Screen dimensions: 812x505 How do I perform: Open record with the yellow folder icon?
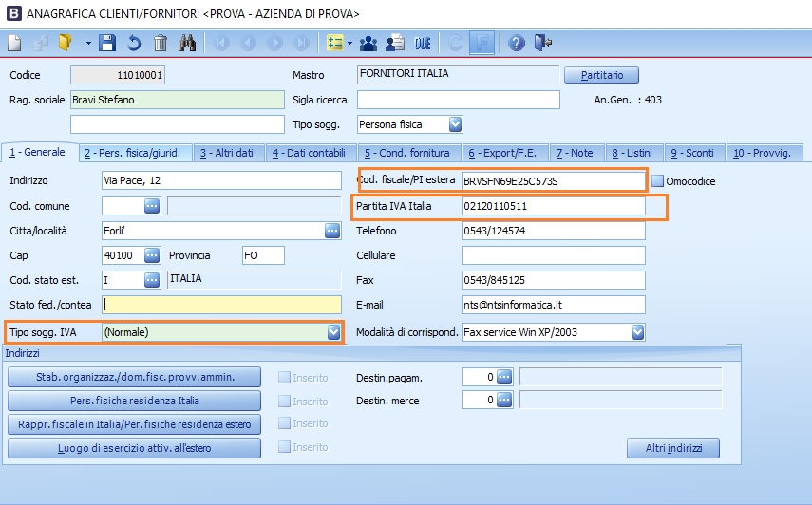pos(66,43)
